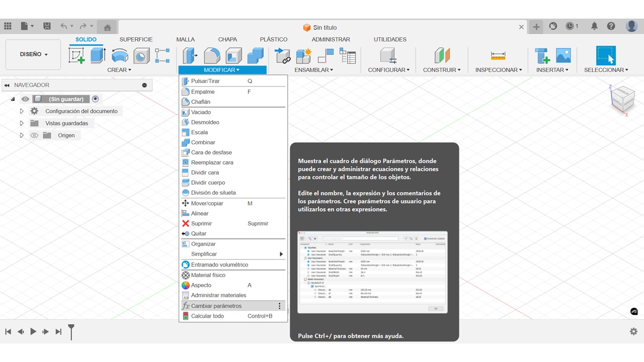Click the ViewCube in the corner

point(622,99)
